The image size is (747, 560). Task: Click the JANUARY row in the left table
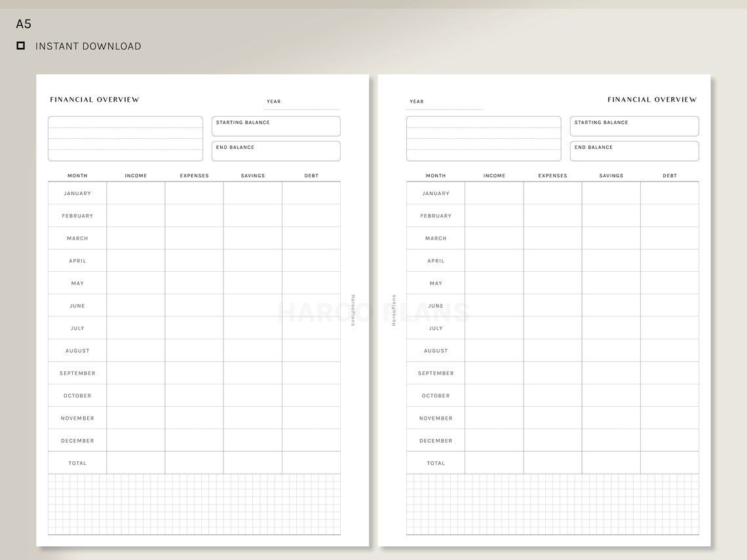(77, 193)
